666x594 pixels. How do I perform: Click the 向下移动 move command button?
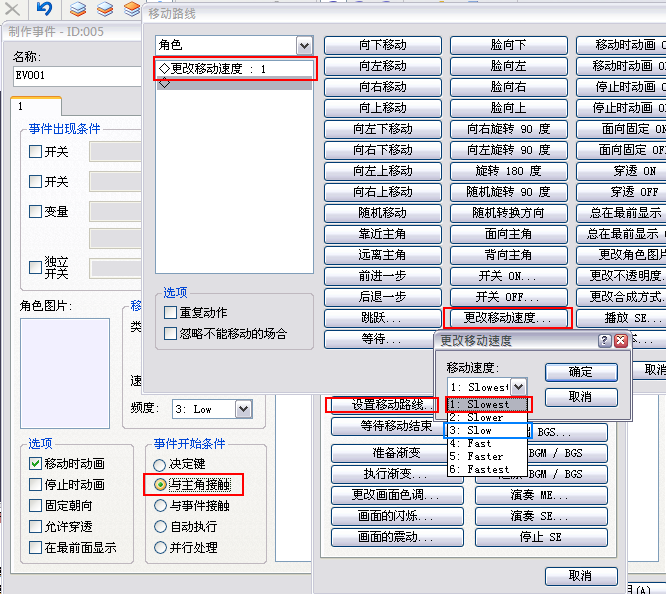click(383, 45)
